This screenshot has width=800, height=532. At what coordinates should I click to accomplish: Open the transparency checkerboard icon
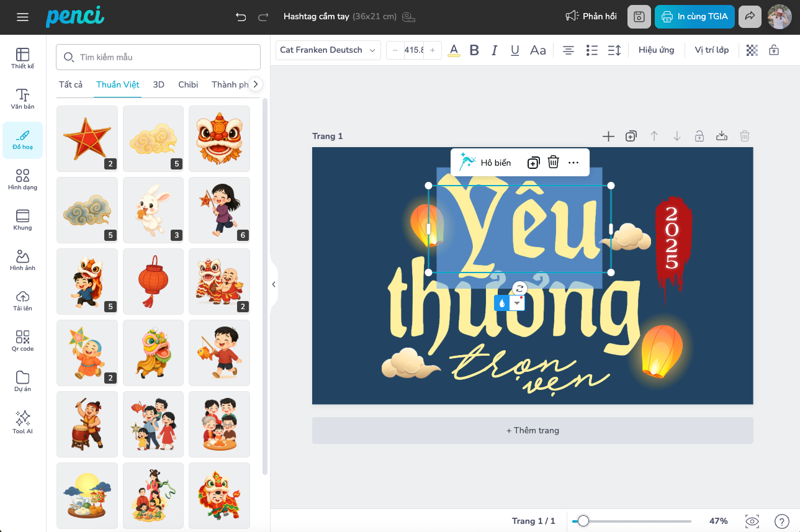click(x=752, y=50)
